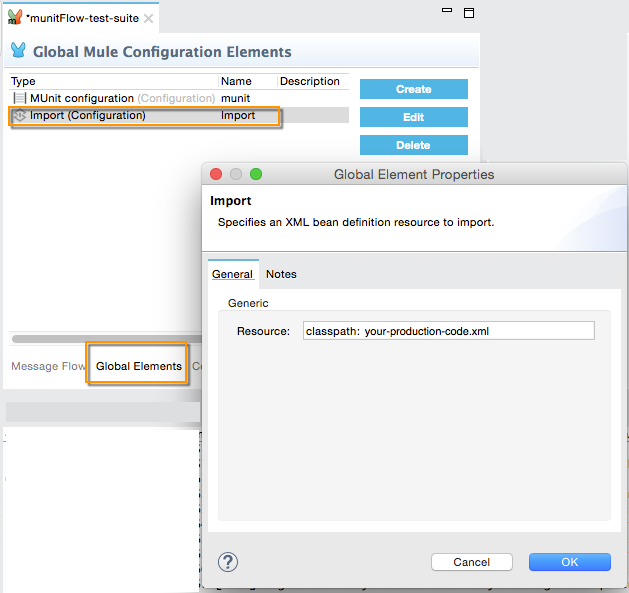Switch to the Message Flow tab

click(48, 366)
